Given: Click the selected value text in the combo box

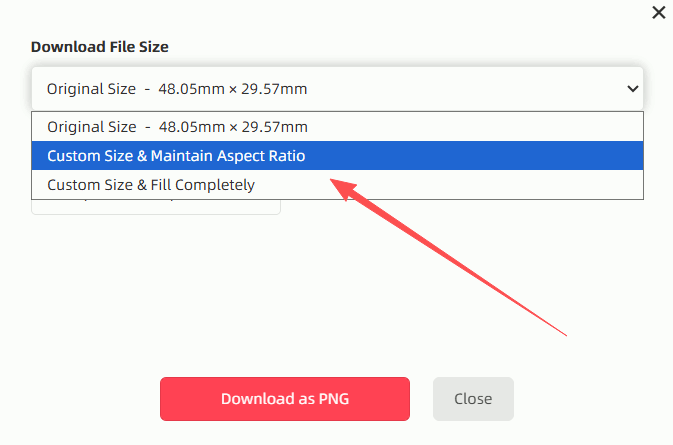Looking at the screenshot, I should point(177,89).
